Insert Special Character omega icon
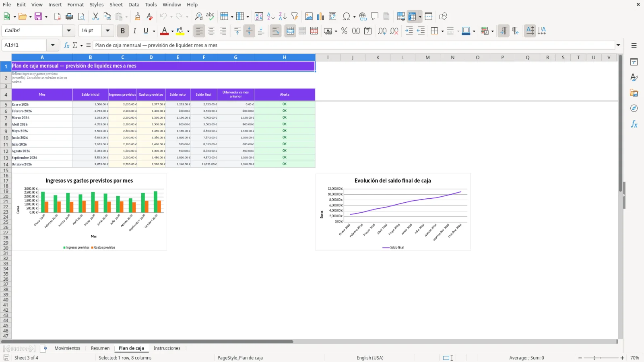Screen dimensions: 644x362 pyautogui.click(x=346, y=16)
